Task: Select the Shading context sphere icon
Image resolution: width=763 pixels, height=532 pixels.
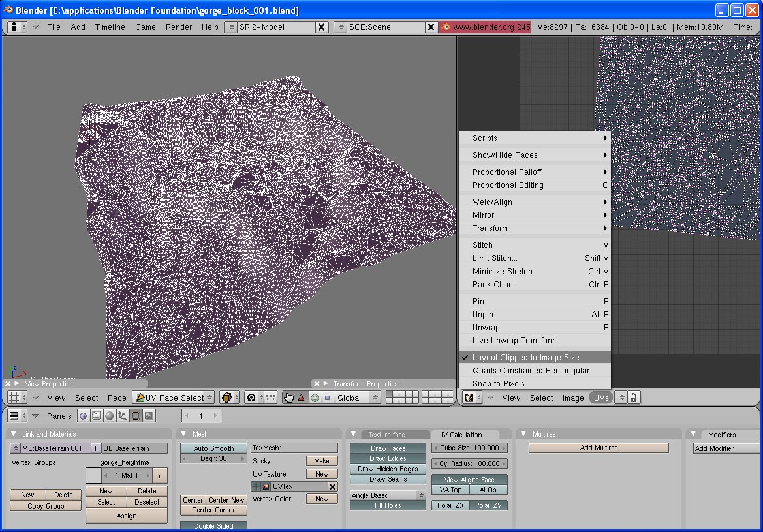Action: pos(110,416)
